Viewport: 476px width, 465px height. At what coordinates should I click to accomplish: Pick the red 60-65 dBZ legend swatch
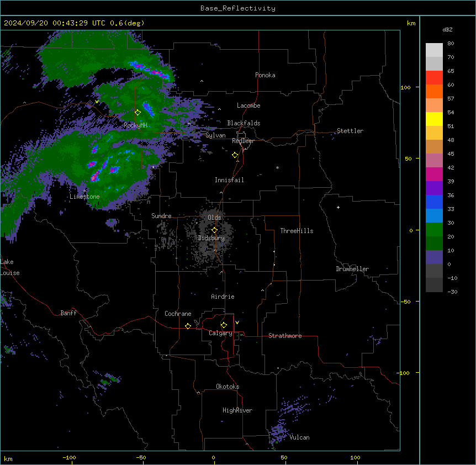click(434, 77)
